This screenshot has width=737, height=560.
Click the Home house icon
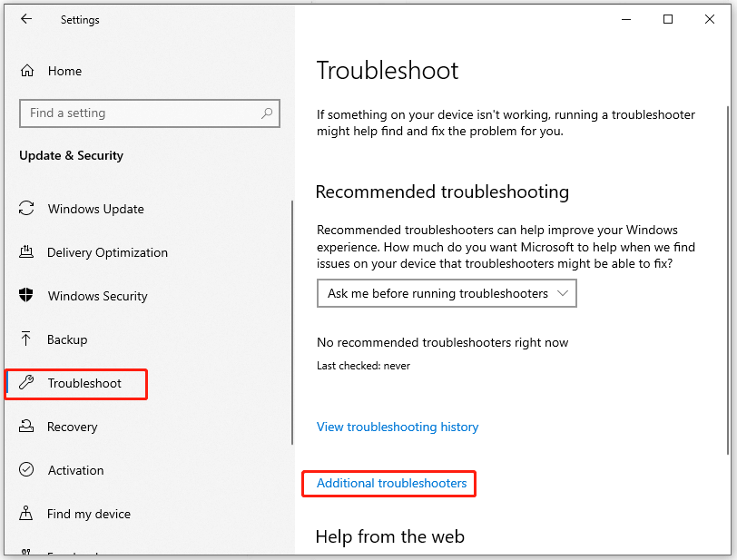(x=27, y=71)
